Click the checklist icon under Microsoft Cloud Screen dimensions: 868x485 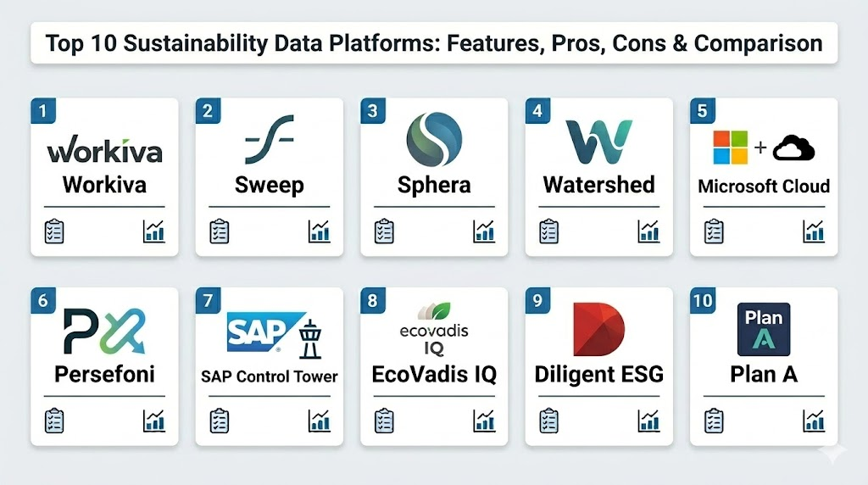[x=714, y=231]
